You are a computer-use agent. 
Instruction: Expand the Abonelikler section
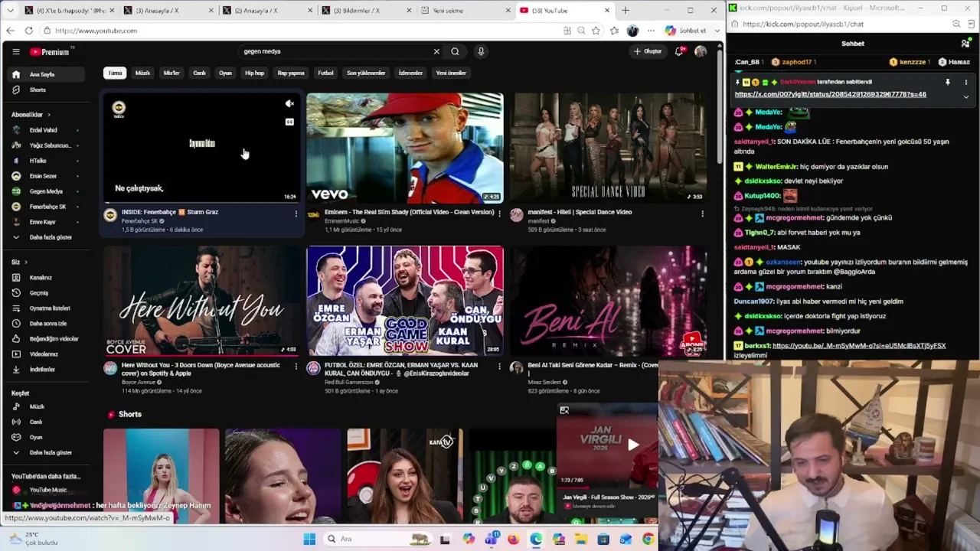coord(31,115)
